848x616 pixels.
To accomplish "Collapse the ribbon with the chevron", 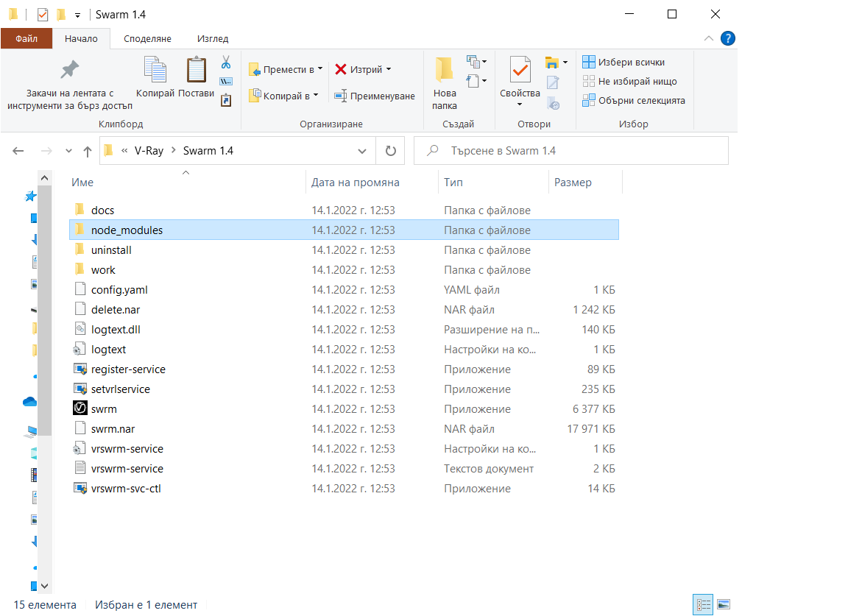I will 708,38.
